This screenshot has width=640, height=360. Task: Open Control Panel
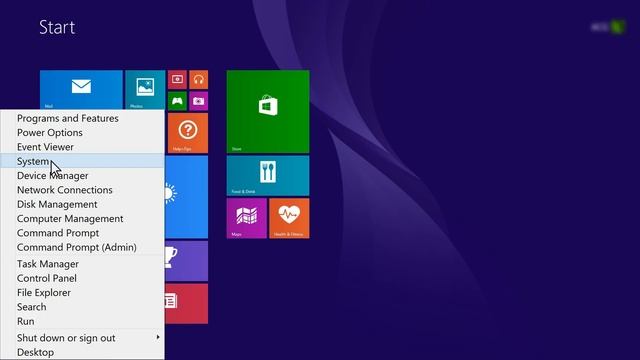point(82,278)
